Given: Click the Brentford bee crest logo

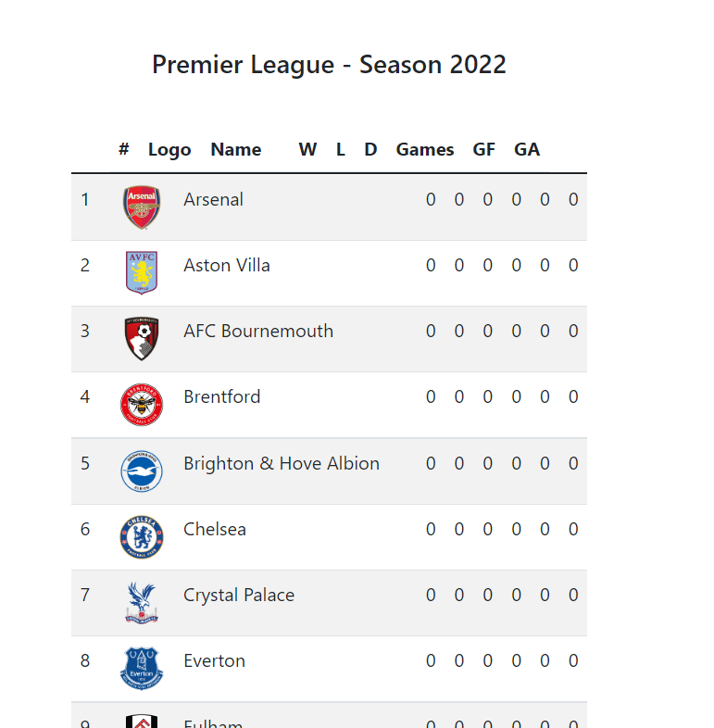Looking at the screenshot, I should [x=142, y=405].
